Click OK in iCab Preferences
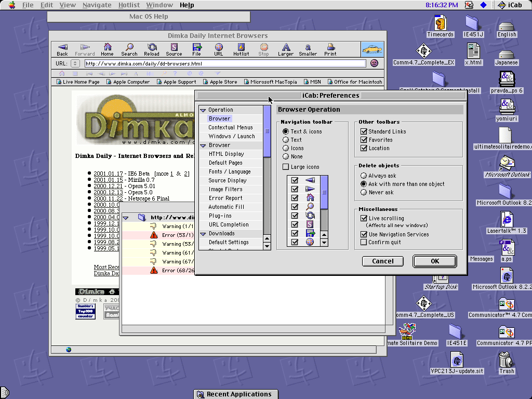This screenshot has width=532, height=399. pyautogui.click(x=435, y=261)
